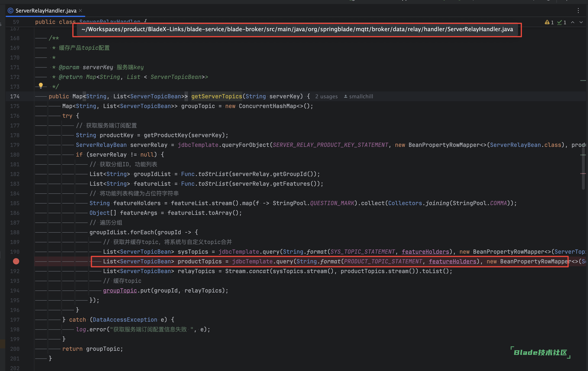The height and width of the screenshot is (371, 588).
Task: Click 'log' in log.error line 198
Action: [81, 330]
